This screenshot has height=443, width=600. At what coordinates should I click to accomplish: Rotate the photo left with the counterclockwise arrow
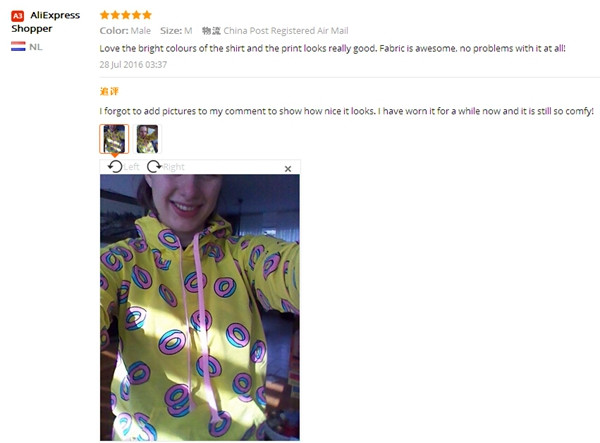(x=115, y=166)
